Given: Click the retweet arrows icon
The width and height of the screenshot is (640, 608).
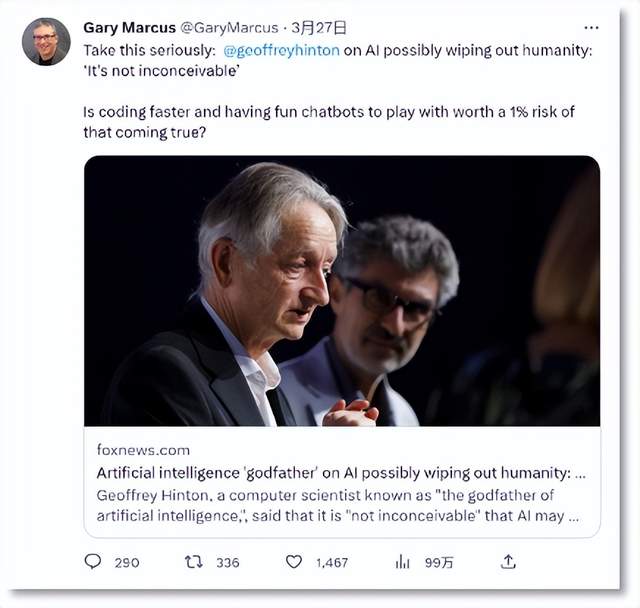Looking at the screenshot, I should click(x=193, y=562).
